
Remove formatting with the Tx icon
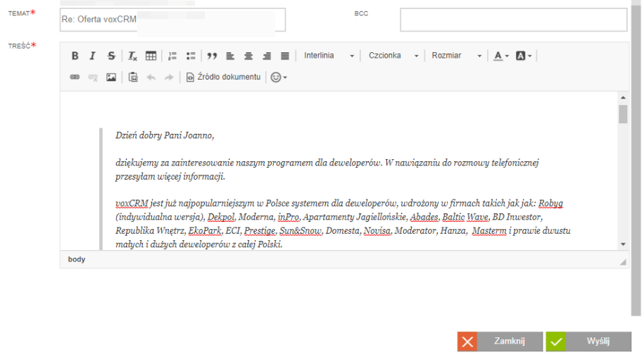132,56
